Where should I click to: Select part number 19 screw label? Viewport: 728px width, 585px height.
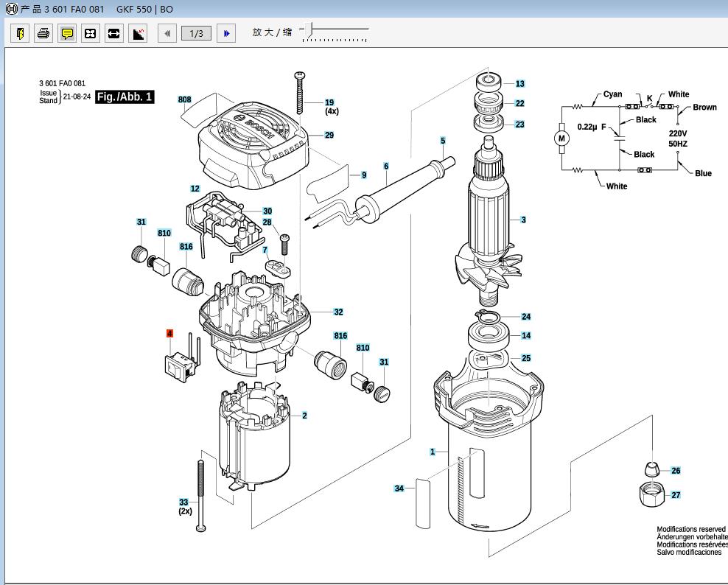coord(329,102)
